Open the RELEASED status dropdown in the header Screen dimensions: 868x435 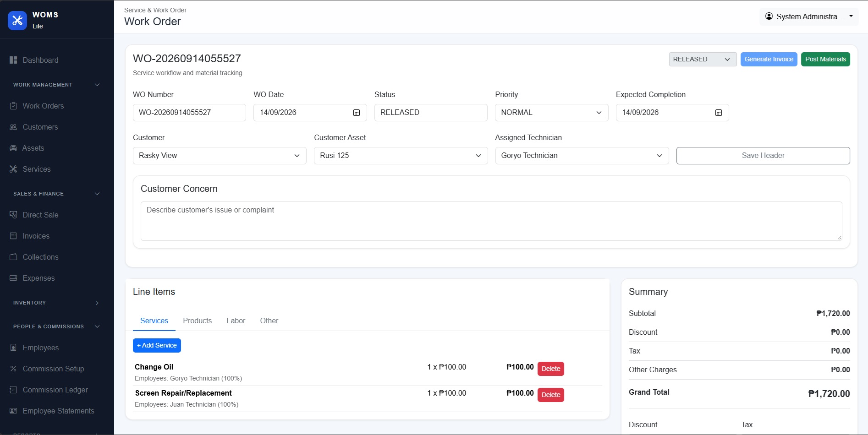click(x=703, y=59)
